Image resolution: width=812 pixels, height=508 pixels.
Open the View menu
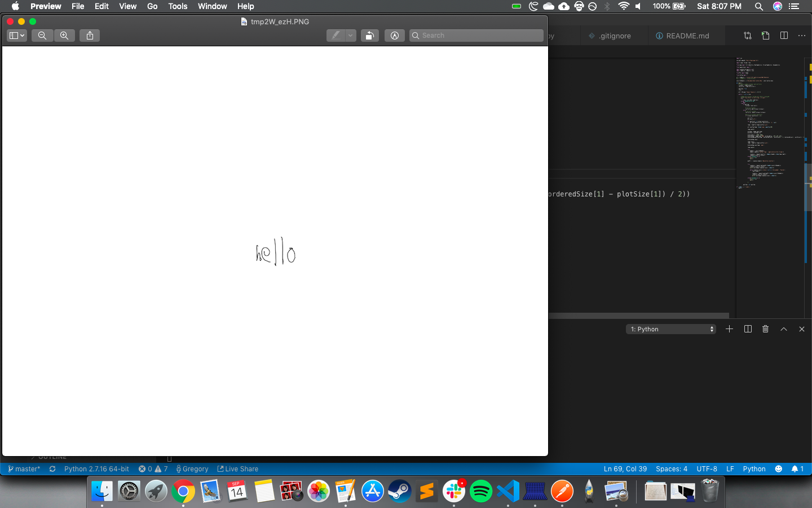(127, 6)
